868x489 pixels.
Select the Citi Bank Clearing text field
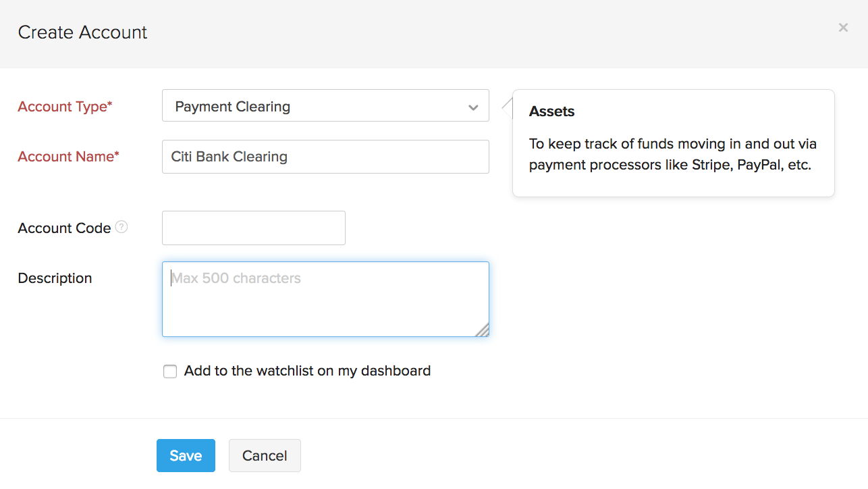[x=325, y=156]
